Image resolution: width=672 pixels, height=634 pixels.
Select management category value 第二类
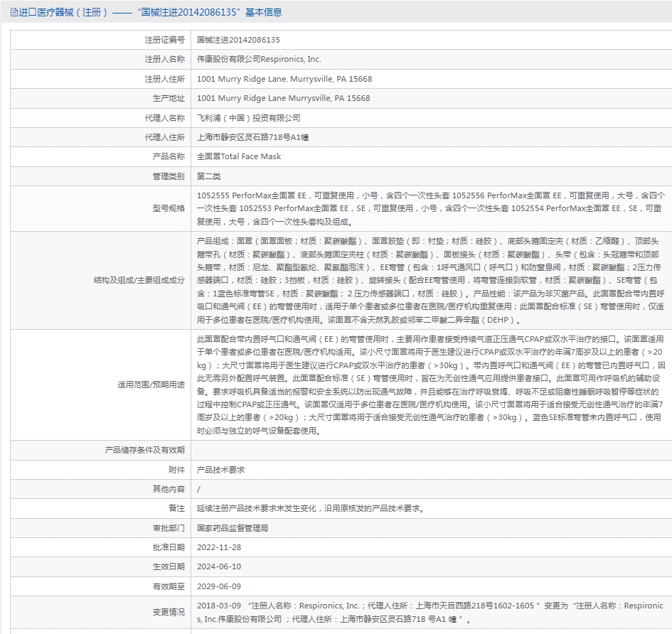pos(209,176)
